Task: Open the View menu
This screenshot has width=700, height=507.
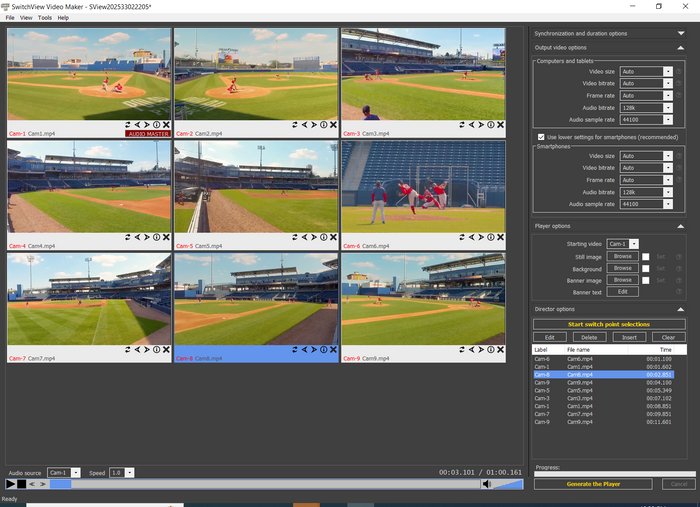Action: (x=26, y=18)
